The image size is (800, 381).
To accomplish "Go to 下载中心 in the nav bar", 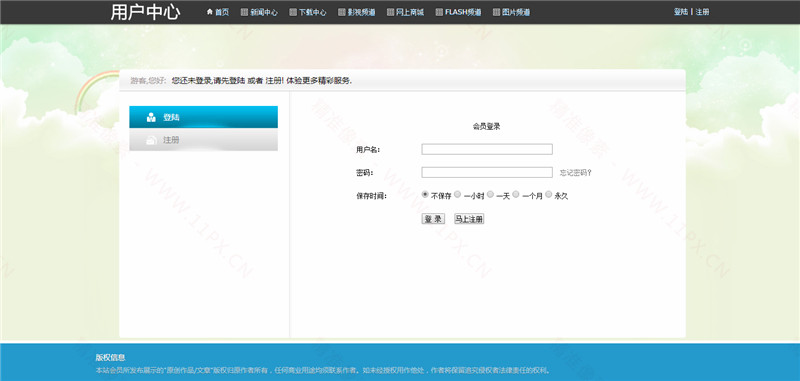I will pos(312,12).
